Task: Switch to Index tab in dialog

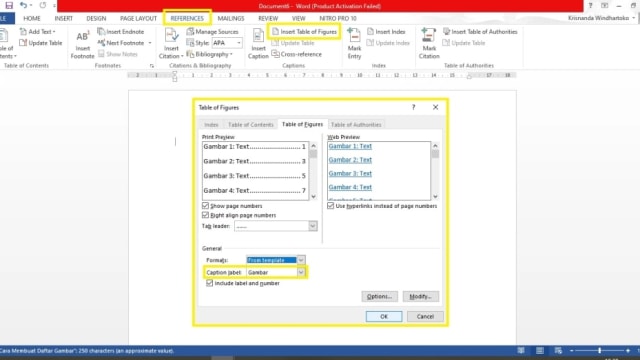Action: point(211,124)
